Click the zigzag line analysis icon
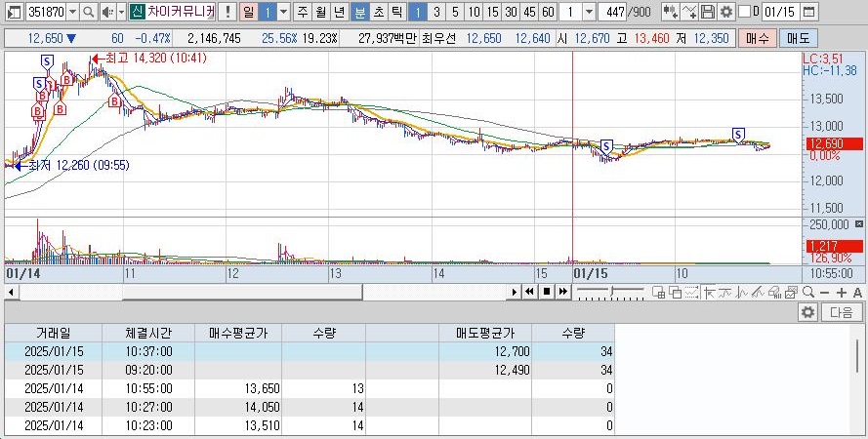This screenshot has height=439, width=868. pyautogui.click(x=742, y=293)
